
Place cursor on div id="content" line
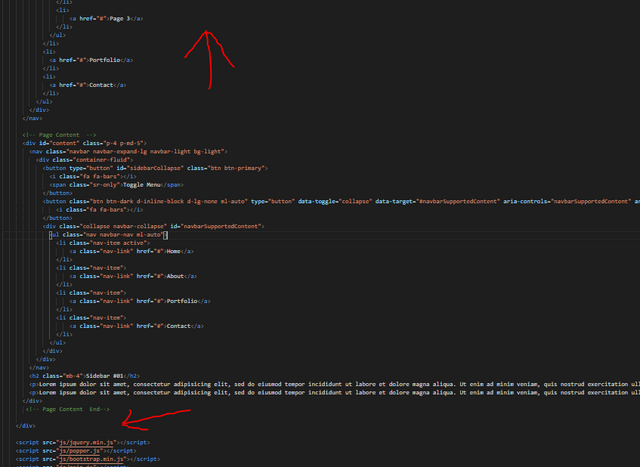[x=84, y=143]
